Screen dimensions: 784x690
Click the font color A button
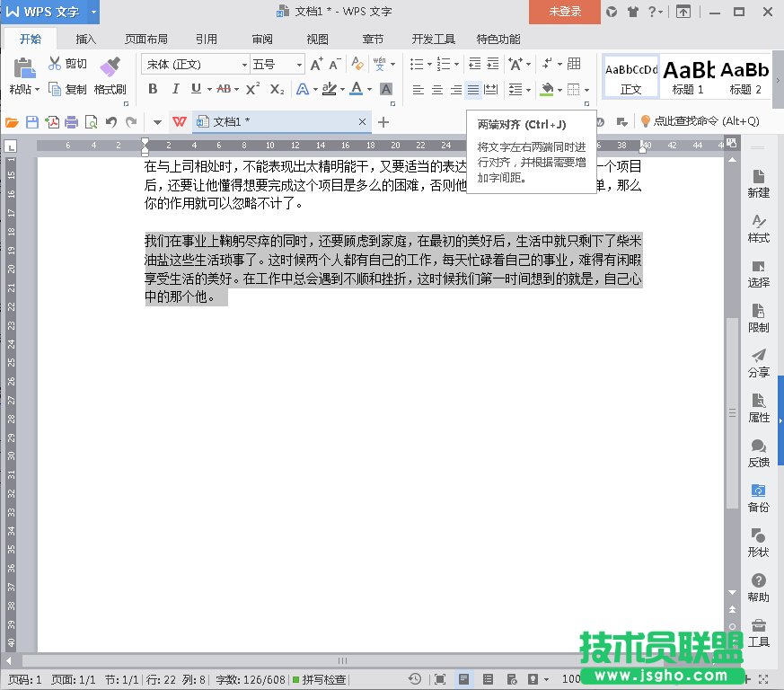tap(357, 89)
